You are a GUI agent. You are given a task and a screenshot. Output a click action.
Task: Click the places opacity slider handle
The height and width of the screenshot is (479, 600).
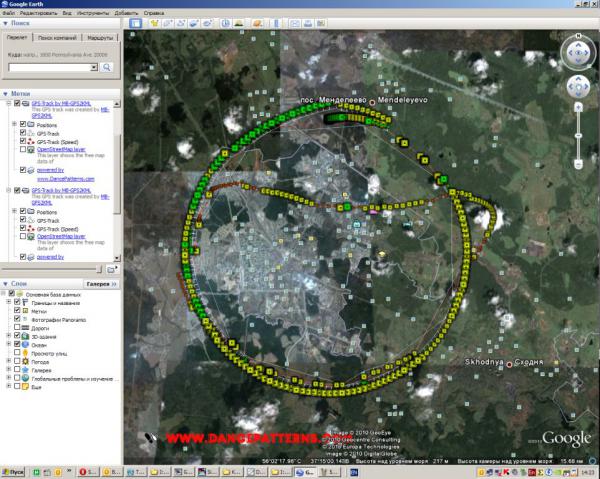pos(99,269)
